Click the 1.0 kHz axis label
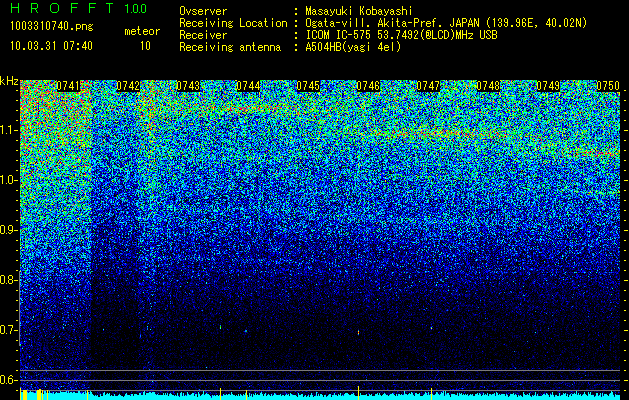The height and width of the screenshot is (400, 629). click(x=7, y=180)
